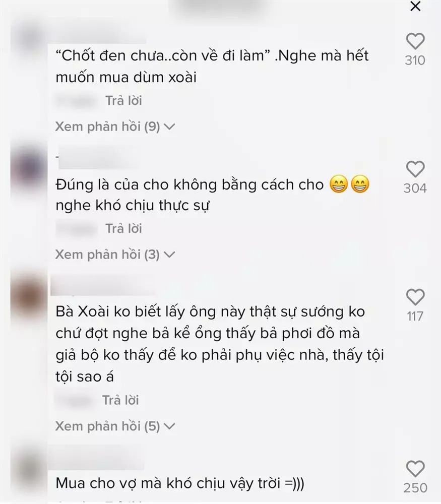
Task: Expand 'Xem phản hồi (9)' replies
Action: [115, 127]
